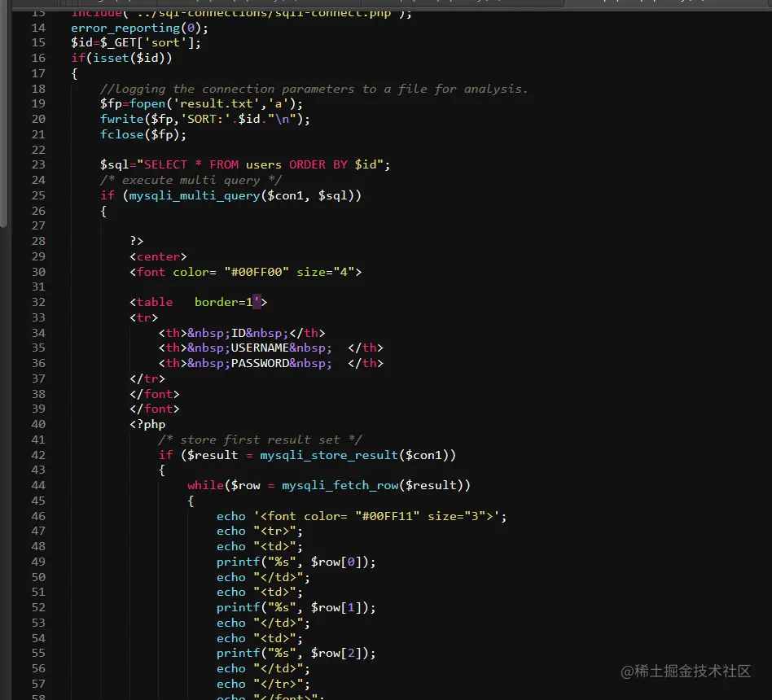This screenshot has height=700, width=772.
Task: Click line number 40 in the gutter
Action: pyautogui.click(x=38, y=424)
